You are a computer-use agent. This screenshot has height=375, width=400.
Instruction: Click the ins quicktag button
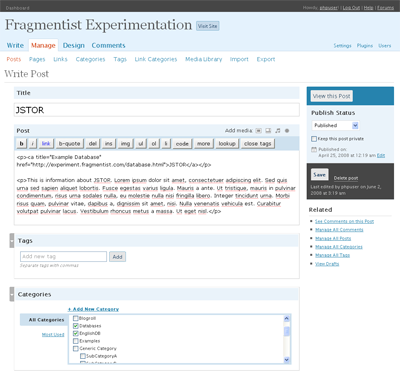(109, 144)
